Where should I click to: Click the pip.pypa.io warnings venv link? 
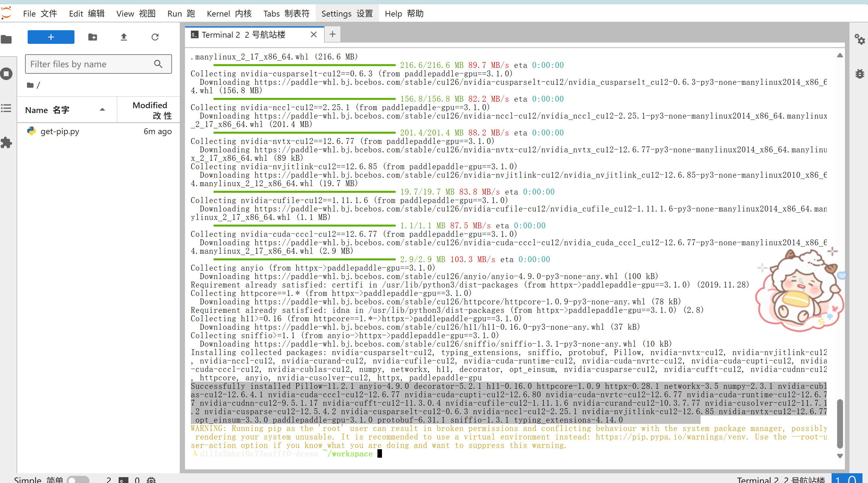tap(671, 437)
